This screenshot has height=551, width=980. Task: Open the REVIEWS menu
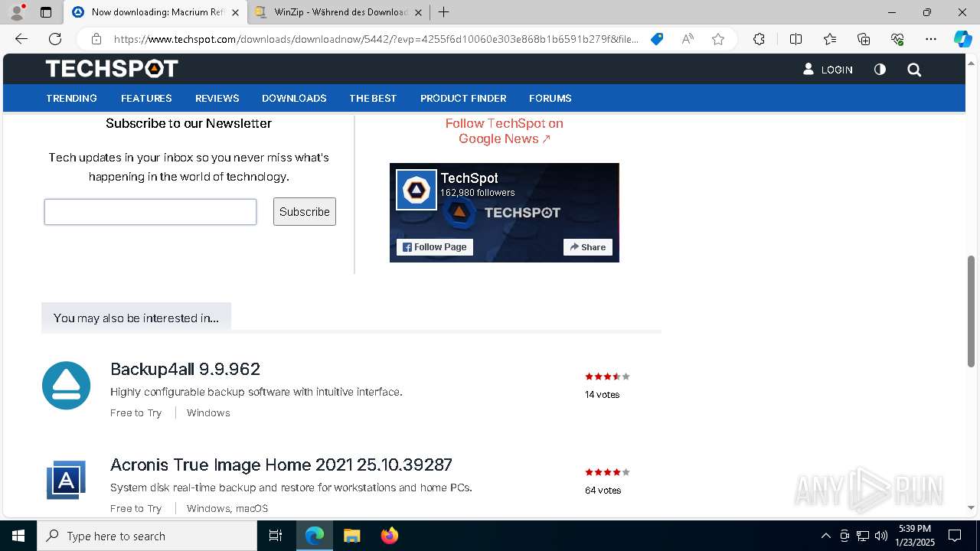217,98
